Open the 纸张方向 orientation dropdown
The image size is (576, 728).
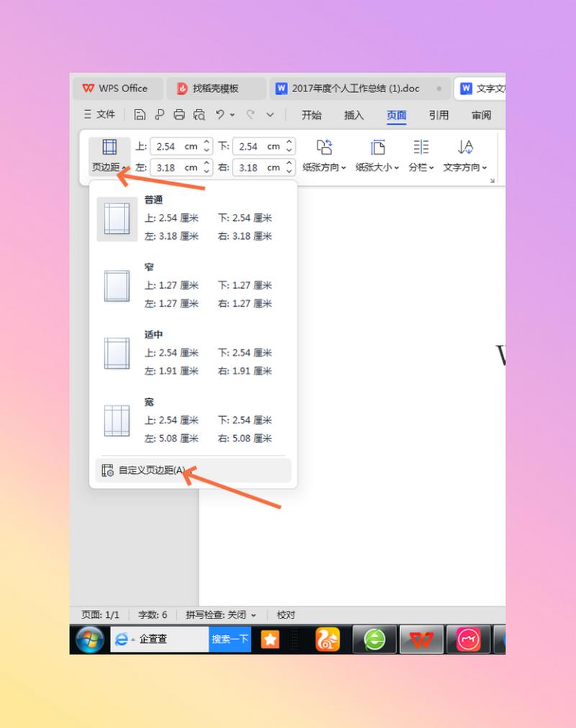[x=325, y=156]
